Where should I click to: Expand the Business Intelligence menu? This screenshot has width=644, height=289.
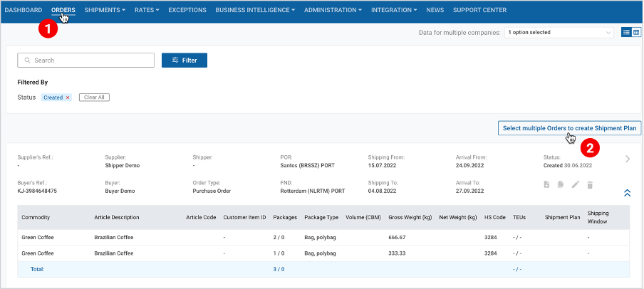click(255, 10)
